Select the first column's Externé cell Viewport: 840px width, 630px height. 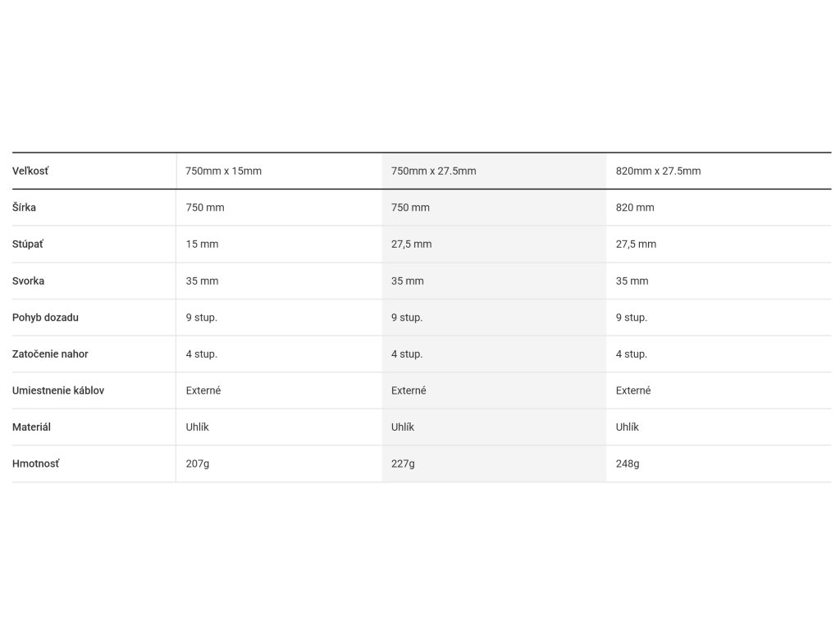(203, 390)
